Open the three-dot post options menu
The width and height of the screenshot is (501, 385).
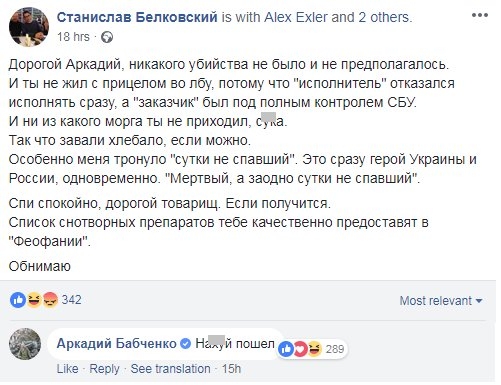click(480, 15)
